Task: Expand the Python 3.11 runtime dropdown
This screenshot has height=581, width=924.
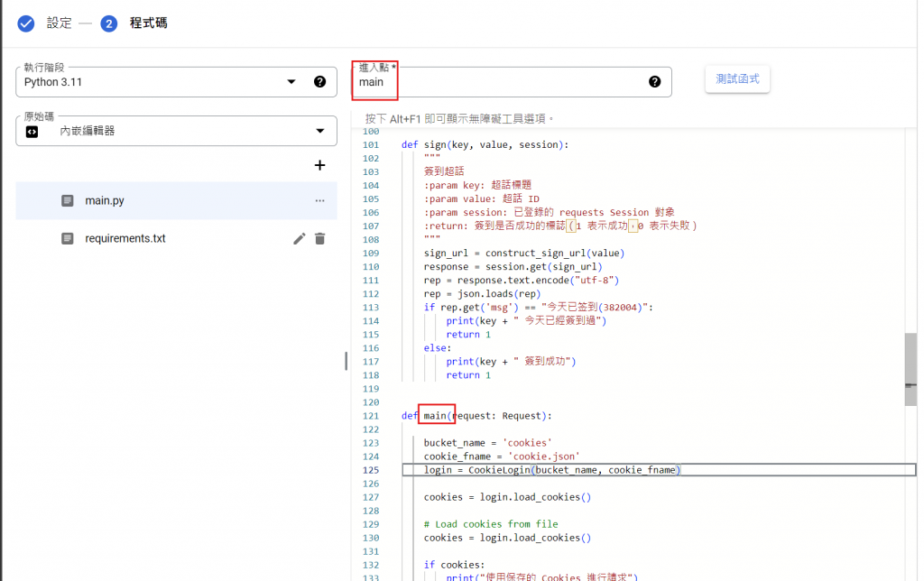Action: 291,82
